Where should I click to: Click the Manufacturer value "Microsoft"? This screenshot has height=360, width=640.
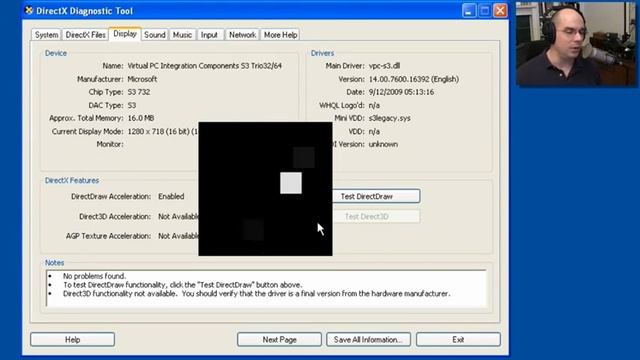click(x=142, y=79)
